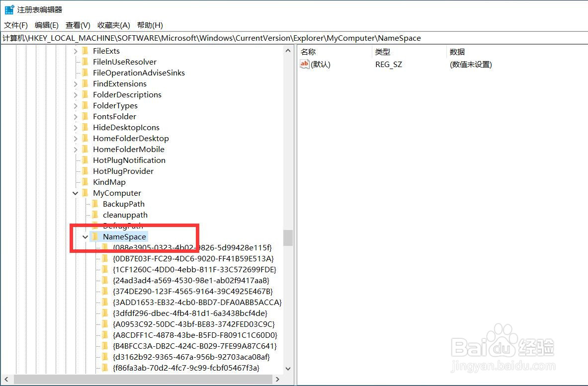Click the registry path address bar
Viewport: 588px width, 386px height.
294,38
